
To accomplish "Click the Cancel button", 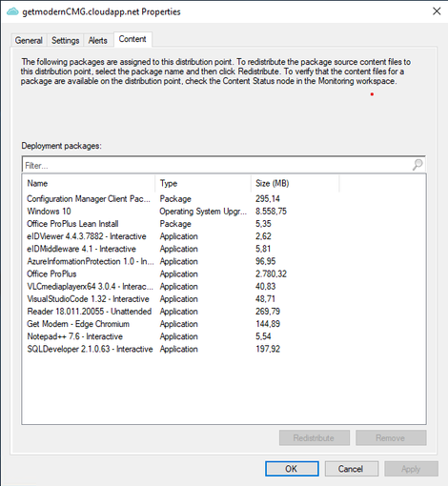I will click(x=351, y=469).
